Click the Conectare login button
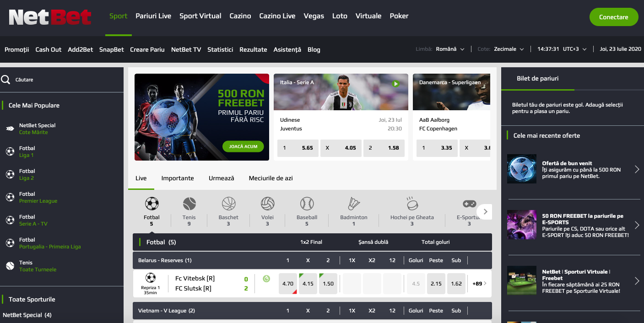Screen dimensions: 644x323 614,17
